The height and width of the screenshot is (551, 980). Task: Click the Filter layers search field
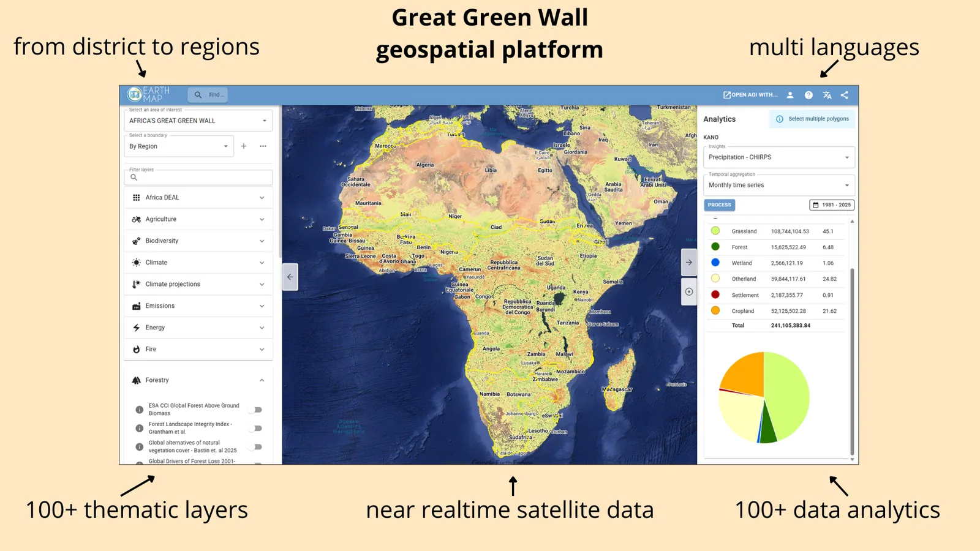(x=198, y=178)
